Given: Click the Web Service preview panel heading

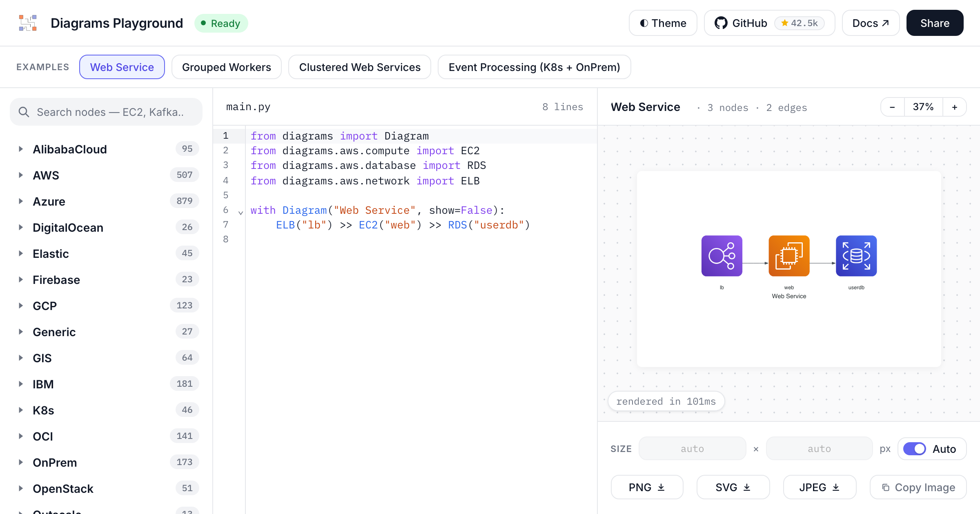Looking at the screenshot, I should click(646, 107).
